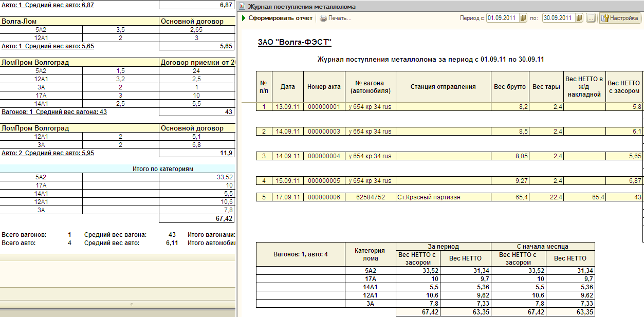Click brutto weight cell 9,27
The image size is (644, 317).
coord(510,181)
